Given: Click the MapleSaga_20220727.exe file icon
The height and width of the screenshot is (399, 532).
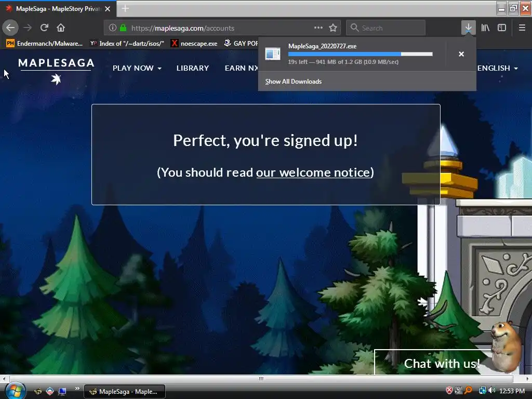Looking at the screenshot, I should pyautogui.click(x=273, y=54).
